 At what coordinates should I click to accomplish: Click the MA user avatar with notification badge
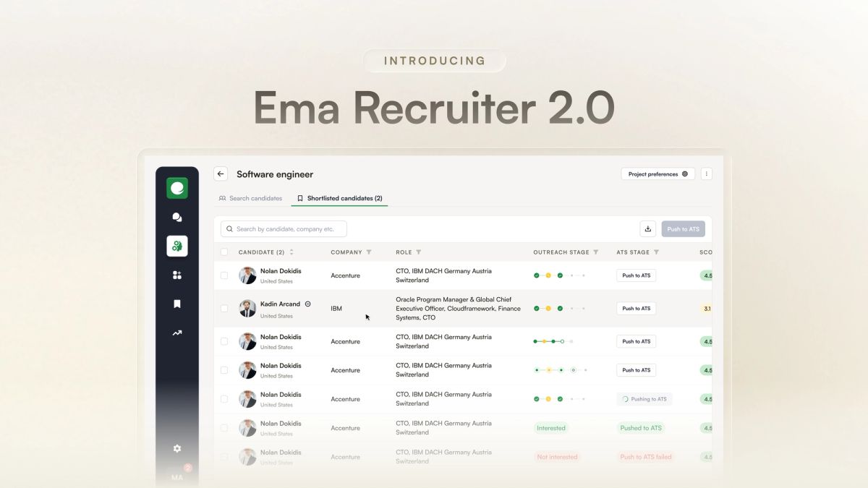[177, 476]
